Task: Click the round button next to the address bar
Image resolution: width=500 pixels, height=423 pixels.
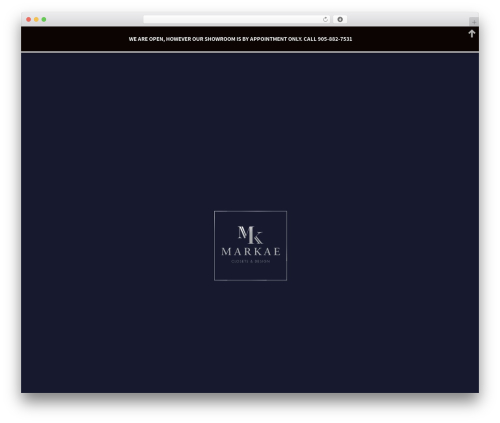Action: point(340,20)
